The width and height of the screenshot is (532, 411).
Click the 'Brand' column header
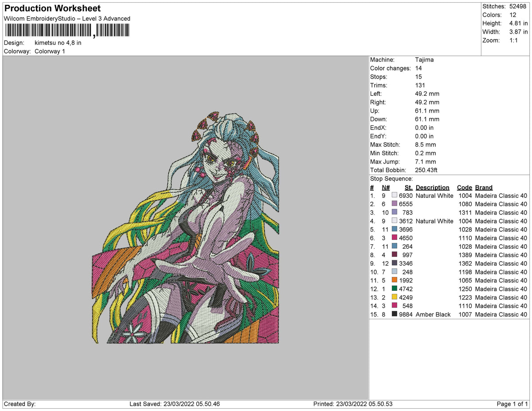tap(484, 188)
